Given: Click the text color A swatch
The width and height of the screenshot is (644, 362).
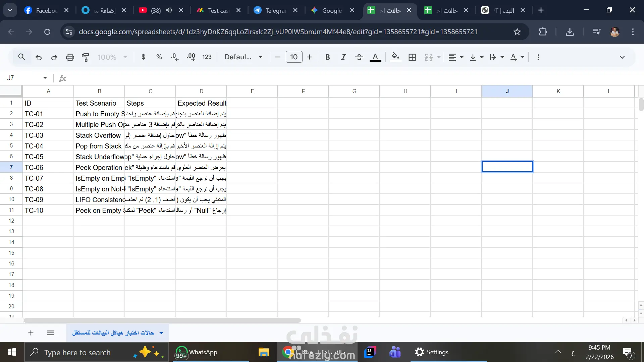Looking at the screenshot, I should point(375,57).
